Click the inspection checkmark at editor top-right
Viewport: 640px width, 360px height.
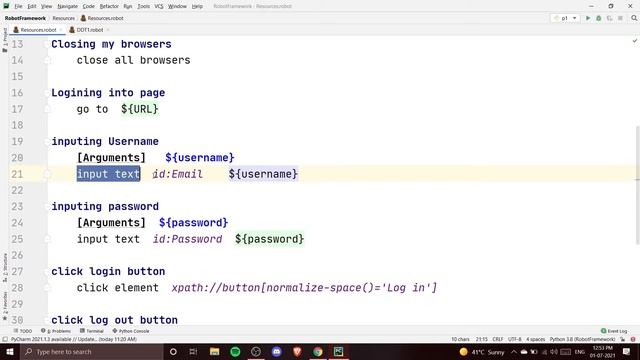click(635, 41)
